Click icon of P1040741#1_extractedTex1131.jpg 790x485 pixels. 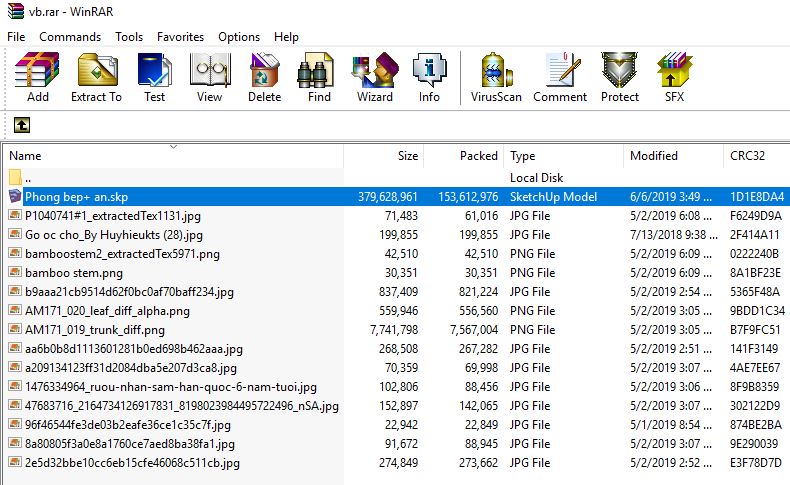click(x=15, y=215)
